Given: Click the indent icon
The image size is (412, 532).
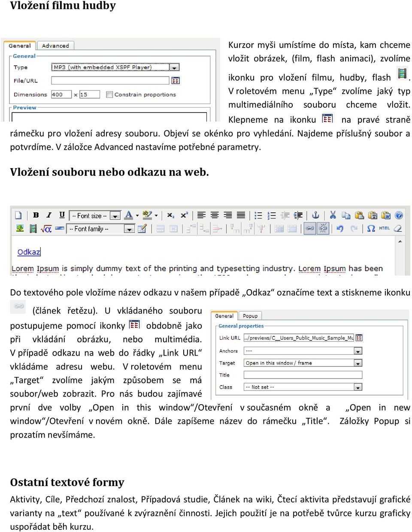Looking at the screenshot, I should pyautogui.click(x=298, y=215).
